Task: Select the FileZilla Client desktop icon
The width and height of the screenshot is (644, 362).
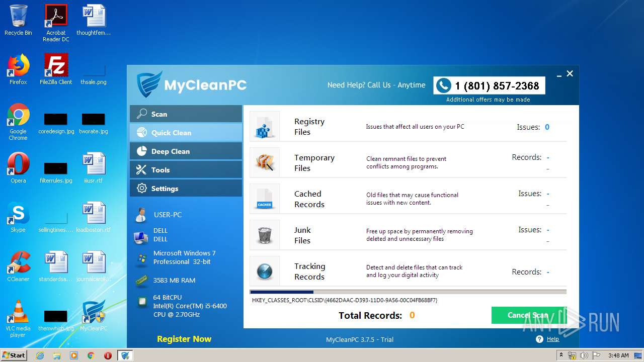Action: (56, 70)
